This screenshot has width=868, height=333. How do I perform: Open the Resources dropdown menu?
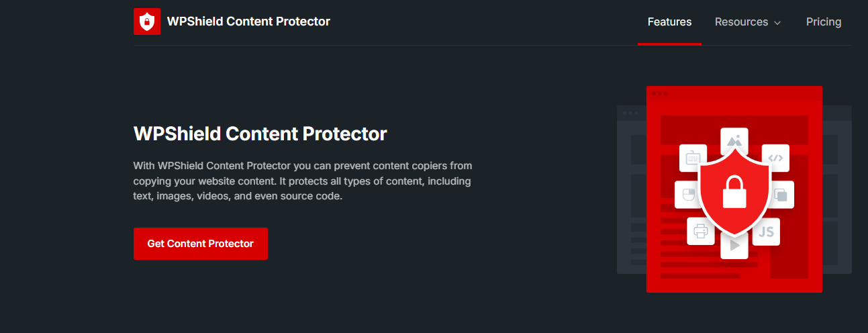pos(741,22)
